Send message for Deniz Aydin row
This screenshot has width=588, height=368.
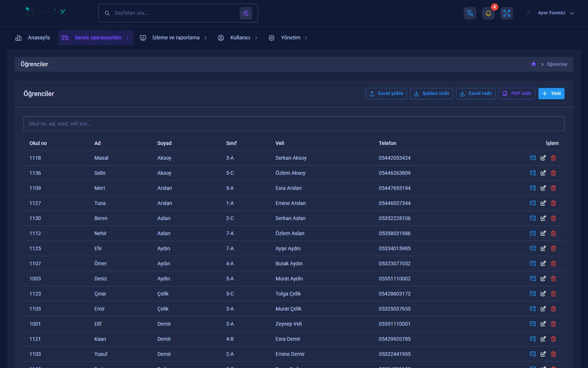(x=533, y=279)
